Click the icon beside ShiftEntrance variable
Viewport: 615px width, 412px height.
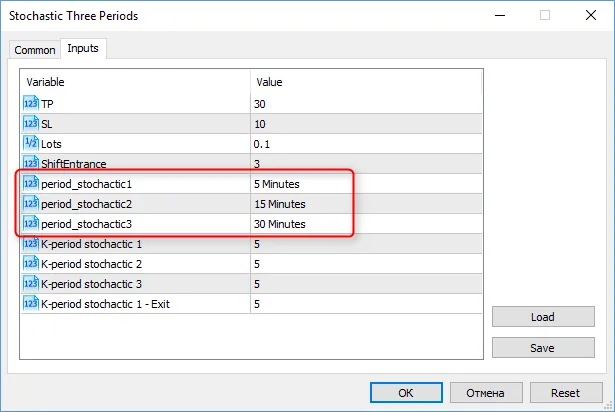[x=30, y=163]
